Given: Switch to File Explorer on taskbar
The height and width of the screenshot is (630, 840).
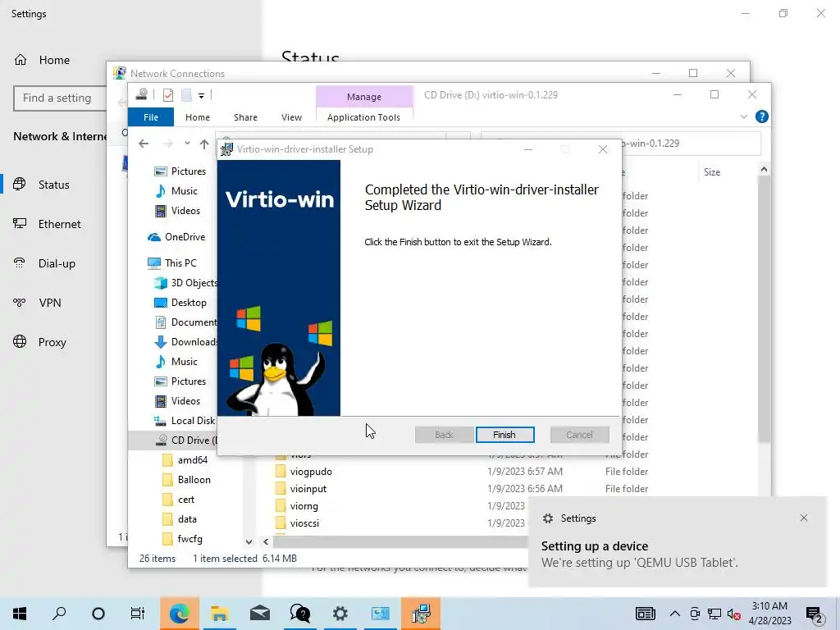Looking at the screenshot, I should [220, 614].
